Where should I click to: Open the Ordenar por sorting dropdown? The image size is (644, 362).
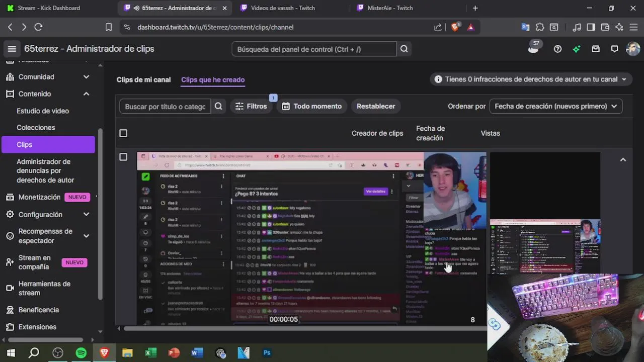click(556, 106)
